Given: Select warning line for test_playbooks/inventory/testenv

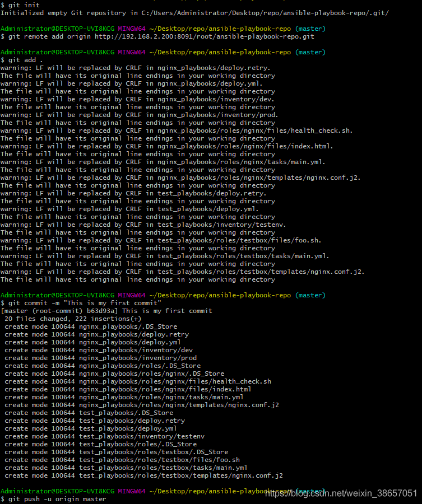Looking at the screenshot, I should [x=143, y=225].
